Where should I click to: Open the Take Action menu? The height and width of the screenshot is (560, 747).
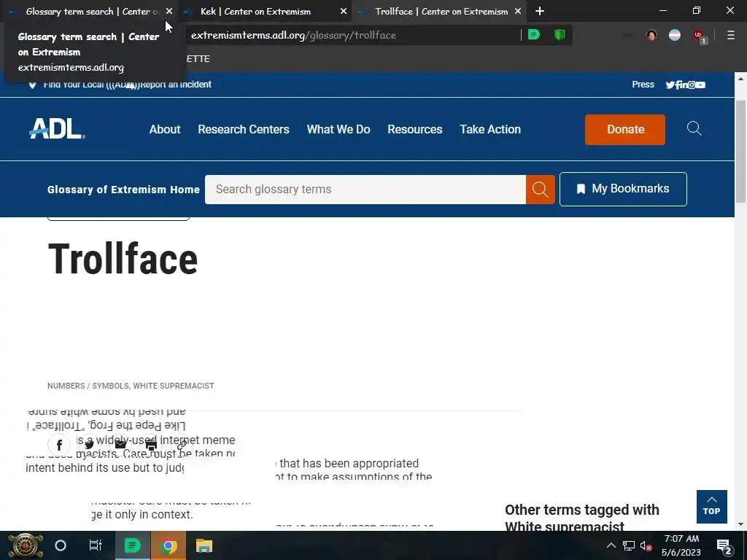490,130
